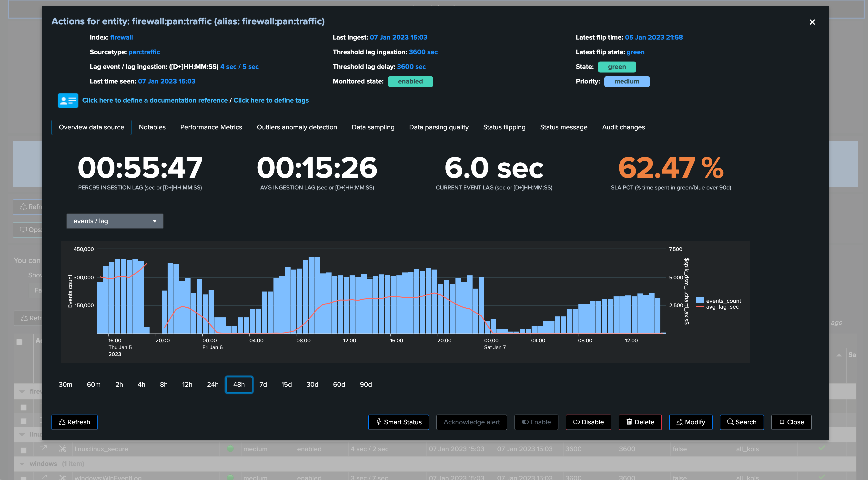
Task: Click the Refresh button in the dialog
Action: tap(74, 422)
